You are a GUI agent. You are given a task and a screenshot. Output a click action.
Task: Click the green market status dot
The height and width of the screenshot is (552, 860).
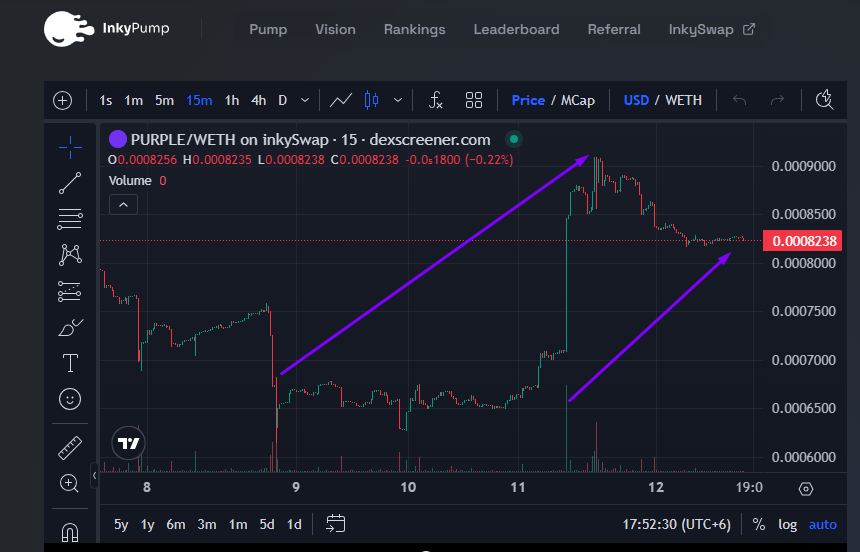tap(514, 139)
